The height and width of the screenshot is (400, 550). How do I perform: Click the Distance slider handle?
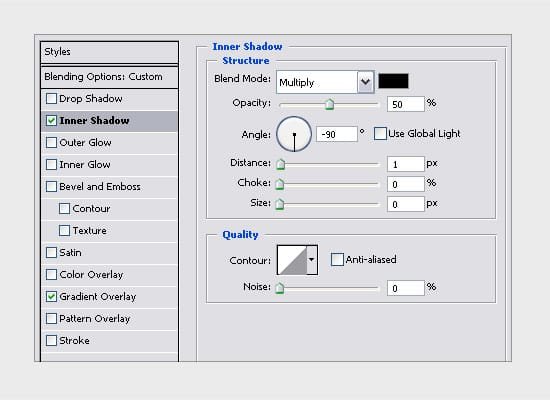coord(280,164)
